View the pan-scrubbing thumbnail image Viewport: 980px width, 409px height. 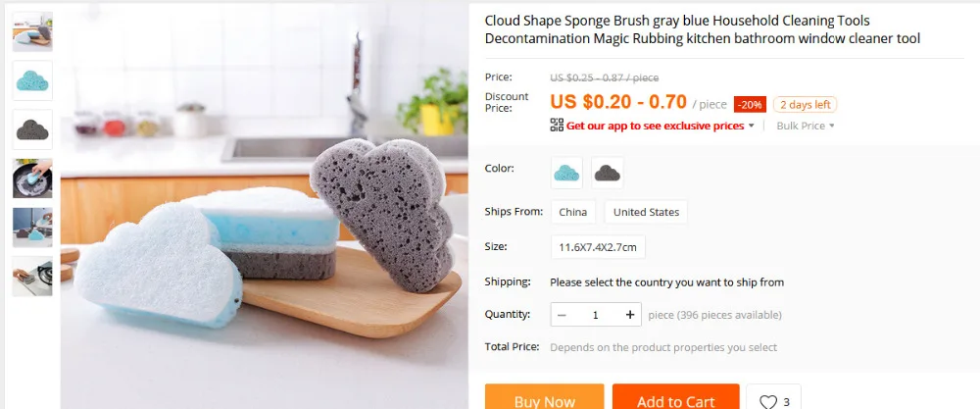(32, 179)
